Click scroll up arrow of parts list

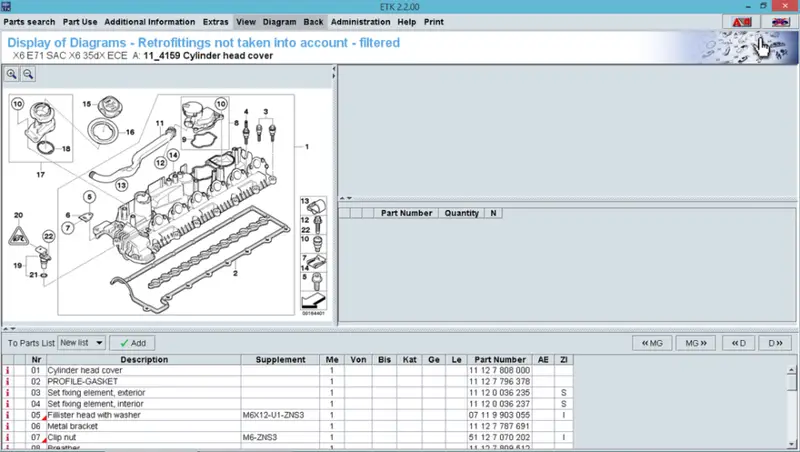coord(791,370)
